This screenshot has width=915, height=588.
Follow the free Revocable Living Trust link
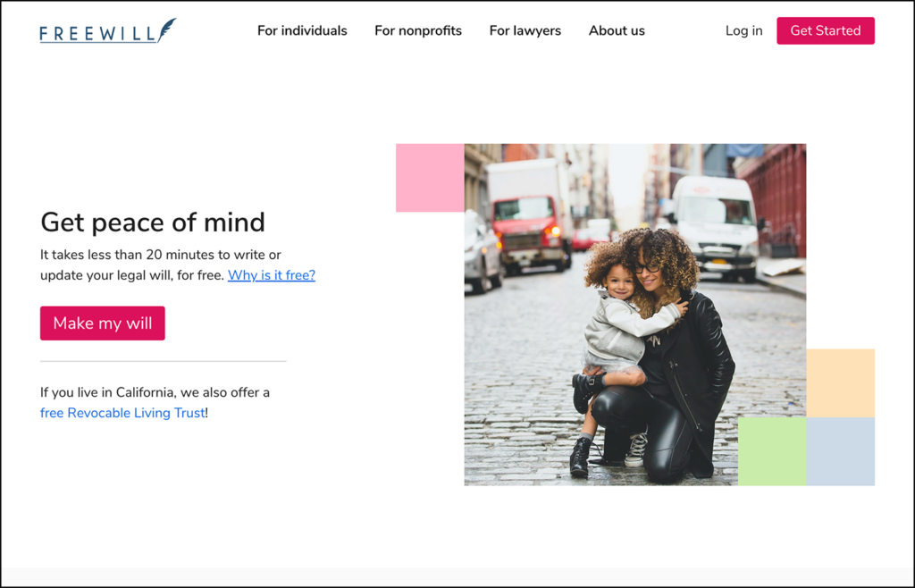click(123, 413)
